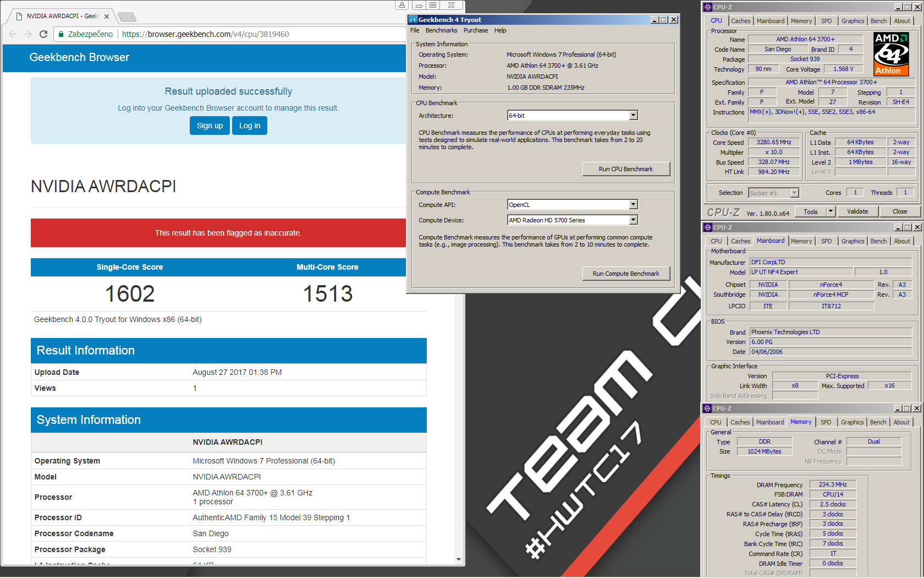The height and width of the screenshot is (578, 924).
Task: Click Run CPU Benchmark button
Action: point(626,169)
